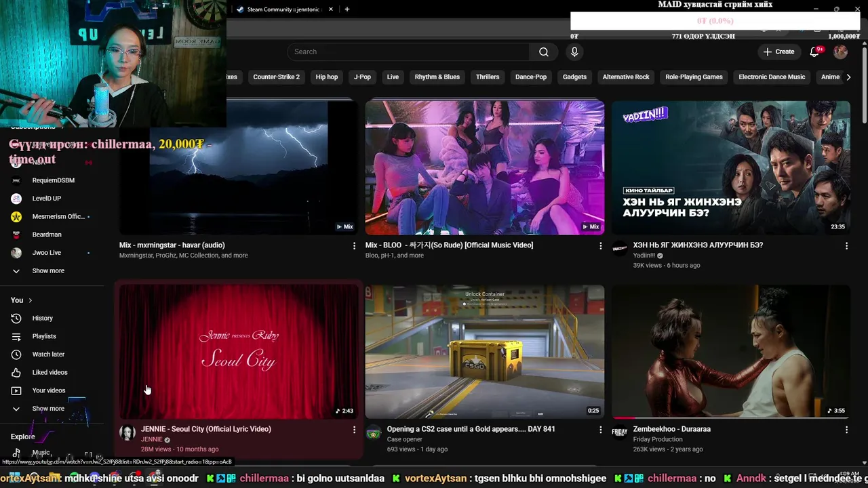Open the LevelD UP subscription channel
The width and height of the screenshot is (868, 488).
pos(53,199)
